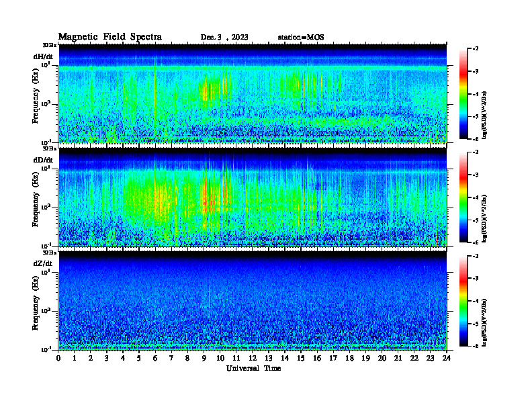The width and height of the screenshot is (532, 411).
Task: Click hour "19" on the Universal Time axis
Action: coord(365,359)
